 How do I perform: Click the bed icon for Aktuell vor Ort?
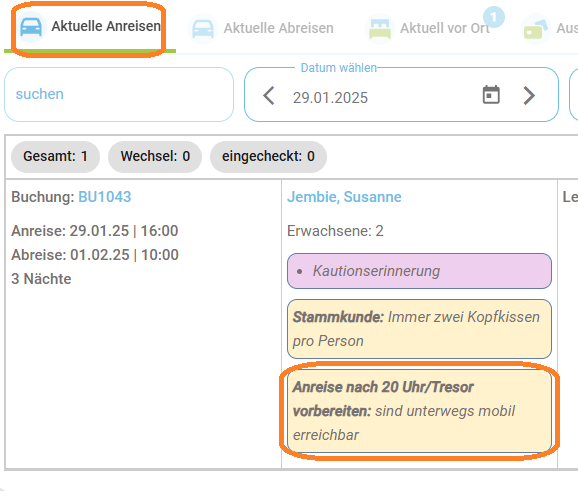tap(380, 28)
